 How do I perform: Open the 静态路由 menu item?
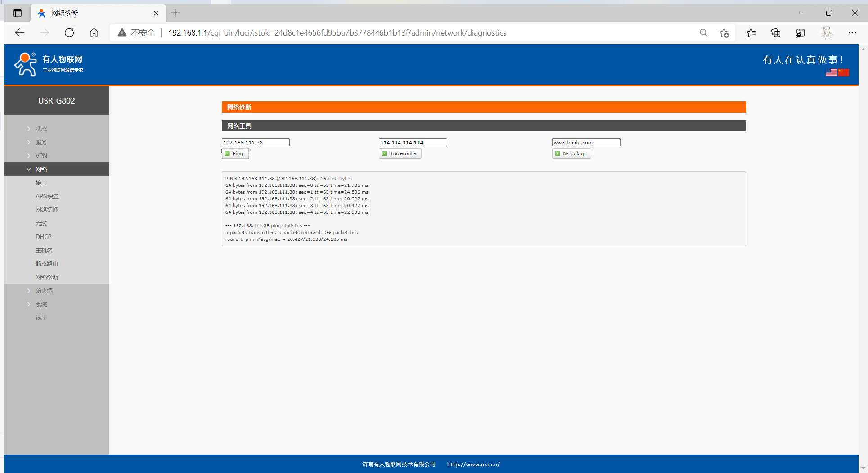pos(47,264)
